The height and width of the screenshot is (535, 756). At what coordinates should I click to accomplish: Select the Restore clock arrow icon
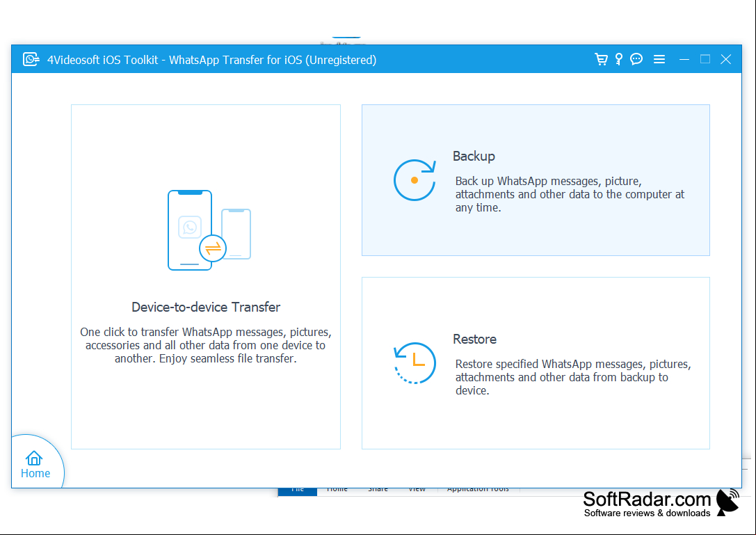click(415, 363)
